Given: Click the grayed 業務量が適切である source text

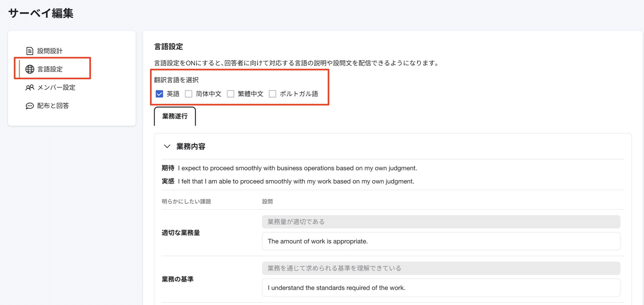Looking at the screenshot, I should pyautogui.click(x=441, y=222).
